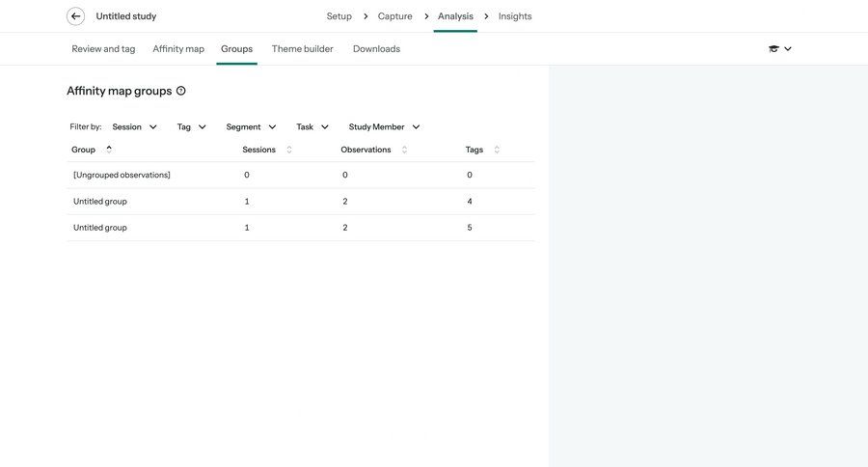Open the Study Member filter dropdown

point(384,126)
